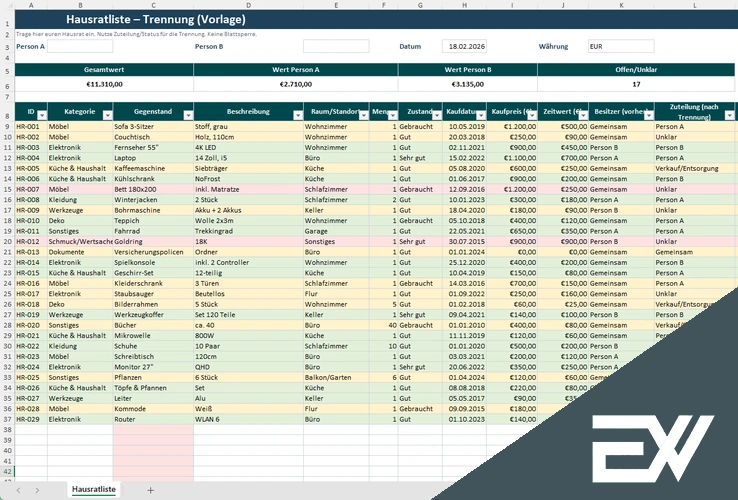Screen dimensions: 738x500
Task: Open the Zeitwert column filter dropdown
Action: [x=583, y=115]
